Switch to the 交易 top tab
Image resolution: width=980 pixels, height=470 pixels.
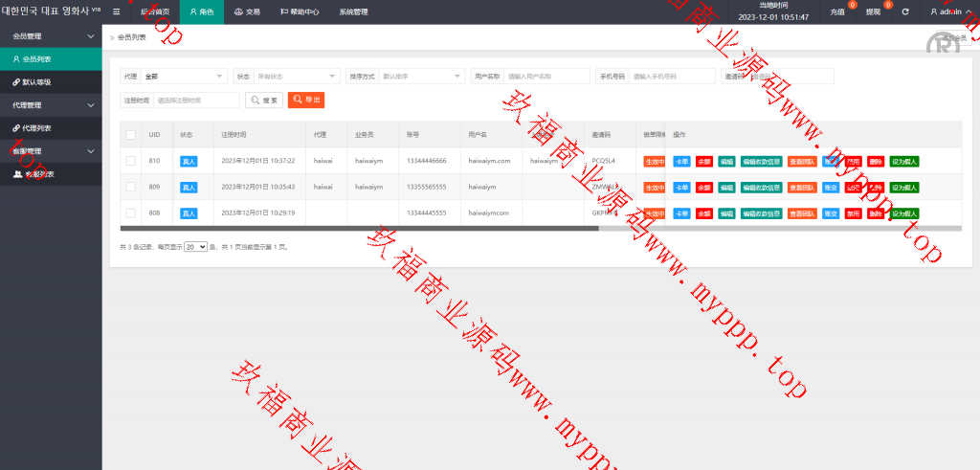[x=247, y=12]
